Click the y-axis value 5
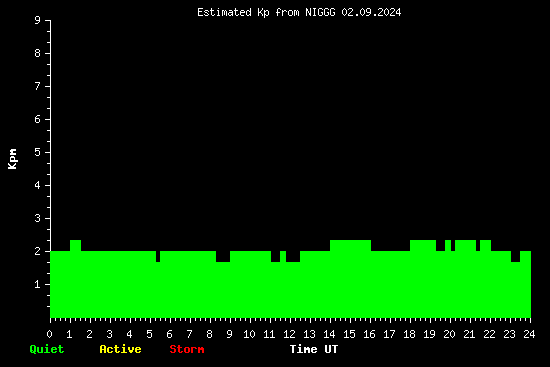The height and width of the screenshot is (367, 550). (38, 152)
